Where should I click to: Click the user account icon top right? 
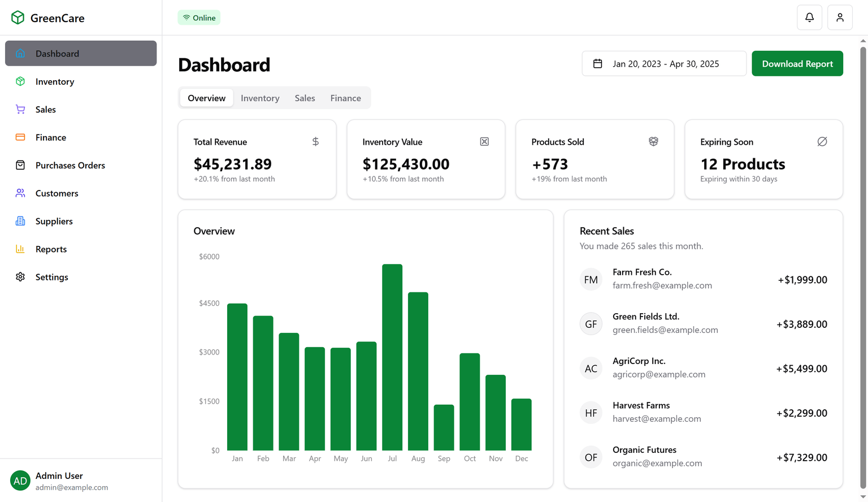pyautogui.click(x=840, y=17)
